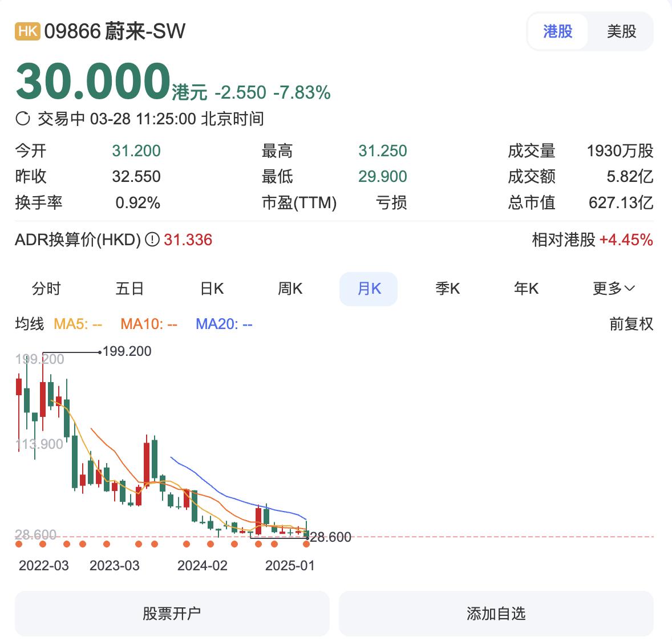Click the 最高 value 31.250
Viewport: 672px width, 641px height.
coord(383,151)
